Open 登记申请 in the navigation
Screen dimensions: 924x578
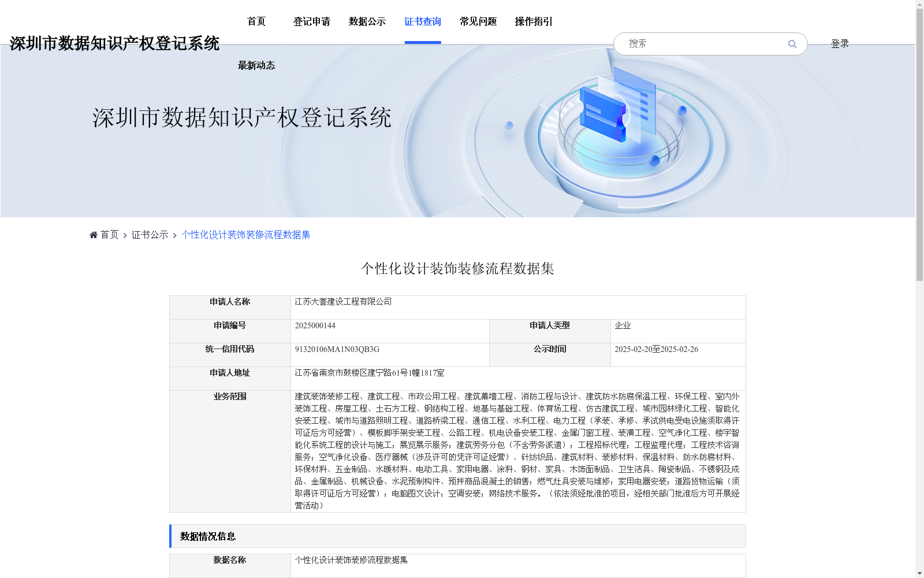(x=312, y=21)
